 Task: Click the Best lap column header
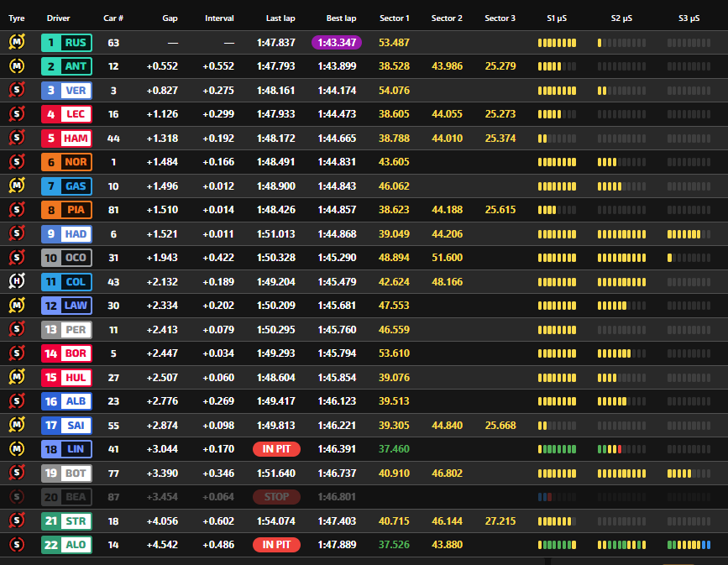point(341,18)
